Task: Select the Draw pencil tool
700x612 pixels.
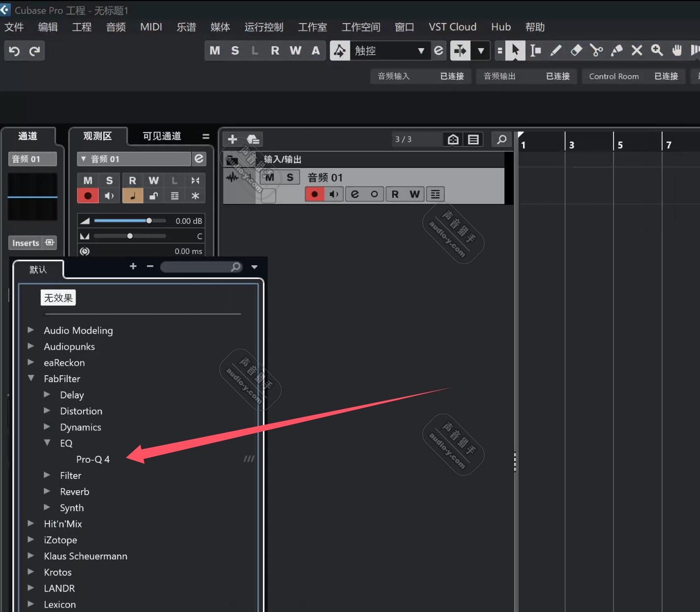Action: (x=556, y=50)
